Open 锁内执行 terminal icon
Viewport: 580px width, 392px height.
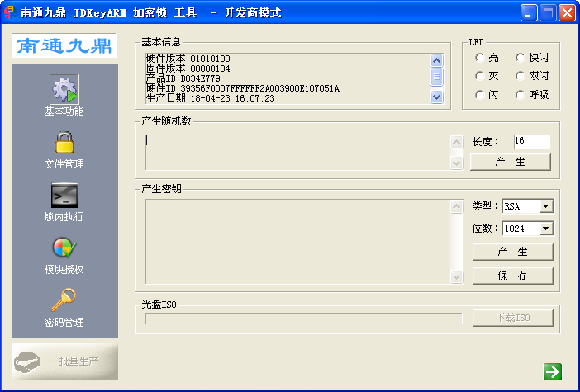coord(64,195)
